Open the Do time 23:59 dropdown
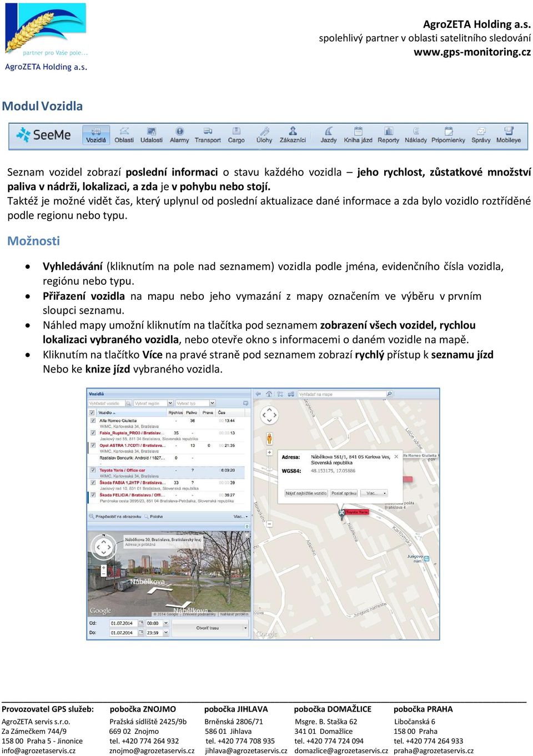The image size is (533, 756). tap(165, 632)
